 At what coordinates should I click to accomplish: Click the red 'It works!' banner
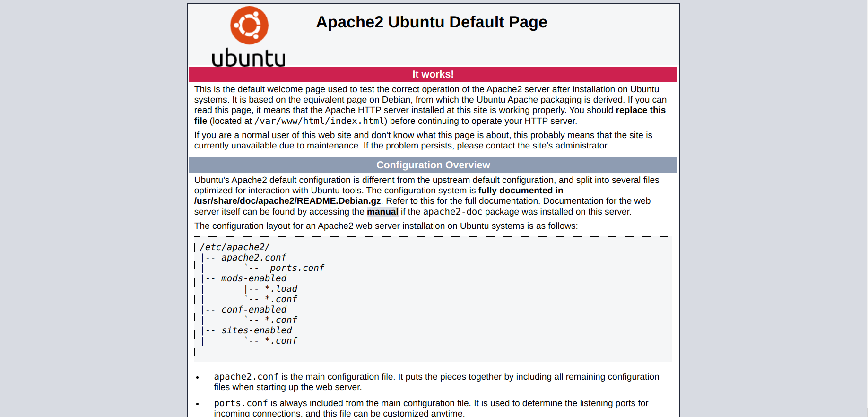pyautogui.click(x=433, y=74)
